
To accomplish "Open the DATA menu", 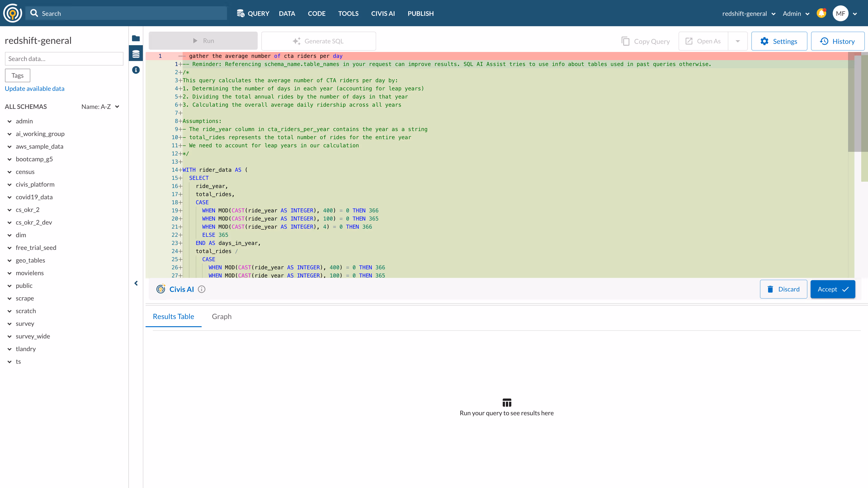I will tap(287, 14).
